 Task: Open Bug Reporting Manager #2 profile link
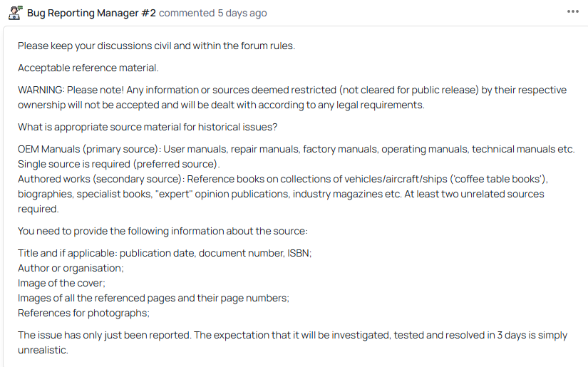(91, 13)
